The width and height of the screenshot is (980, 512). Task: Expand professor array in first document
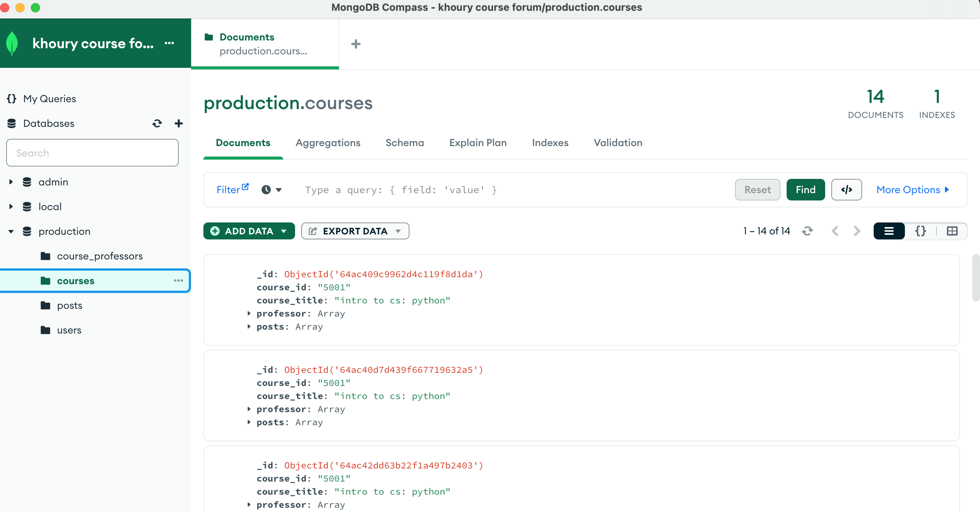[x=249, y=313]
